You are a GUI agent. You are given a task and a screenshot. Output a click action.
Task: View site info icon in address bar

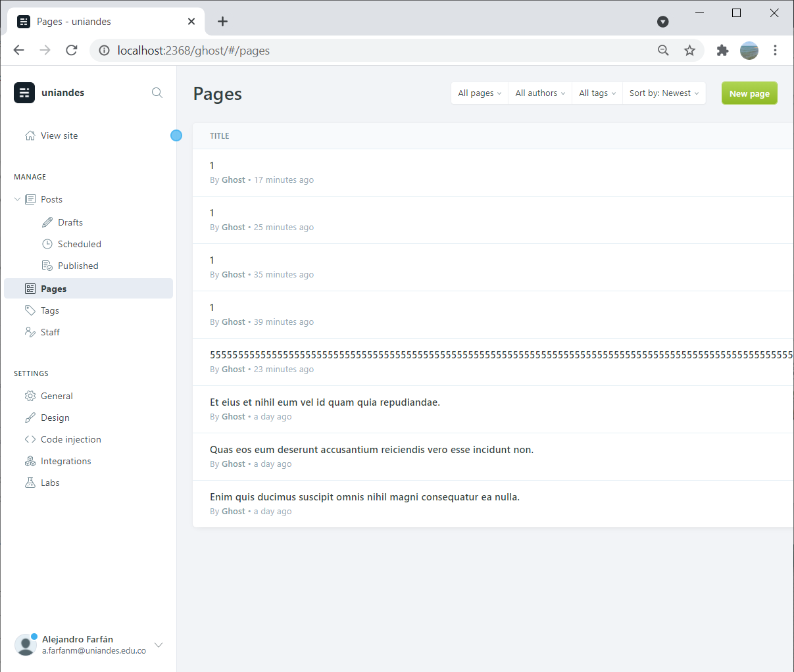coord(104,51)
